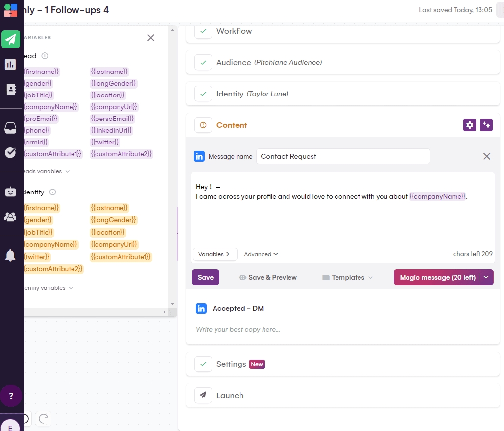Click the purple gear icon in Content
504x431 pixels.
(469, 125)
